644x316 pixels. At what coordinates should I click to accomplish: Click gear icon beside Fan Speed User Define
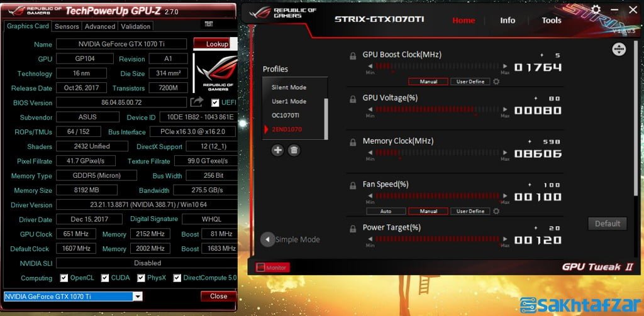point(496,211)
